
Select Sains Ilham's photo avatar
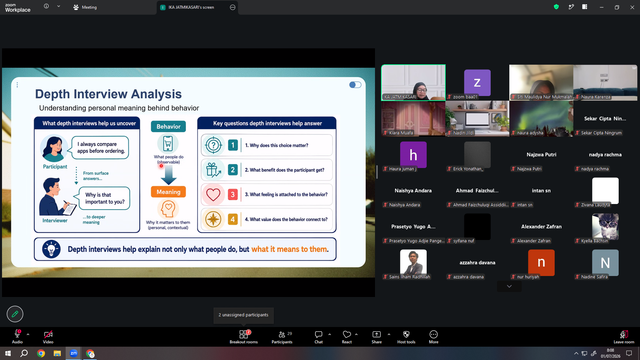pyautogui.click(x=413, y=262)
